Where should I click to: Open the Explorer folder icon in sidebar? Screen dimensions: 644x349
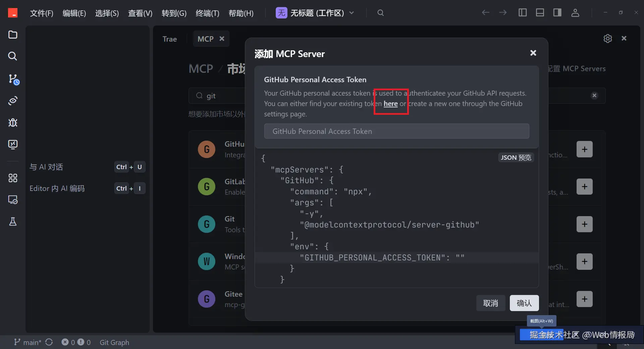pyautogui.click(x=13, y=35)
